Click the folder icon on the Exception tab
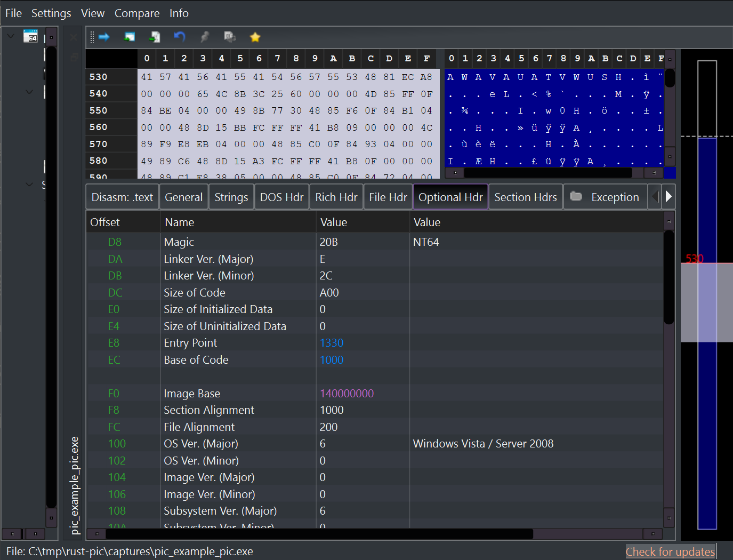 [x=576, y=196]
